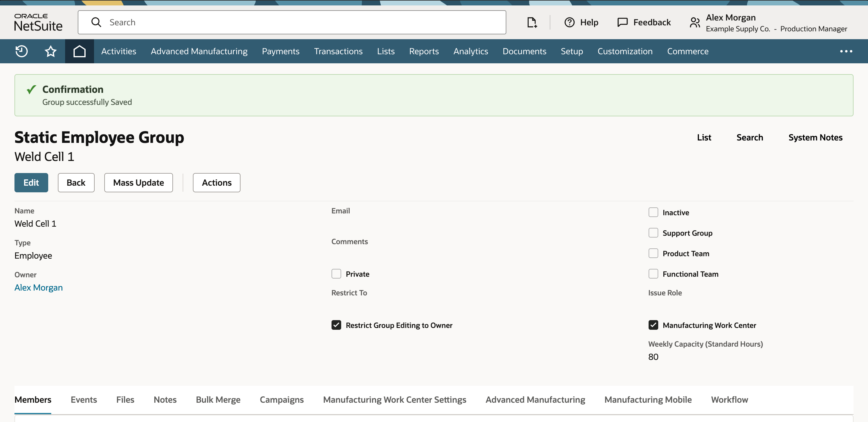Screen dimensions: 868x422
Task: Switch to Manufacturing Work Center Settings tab
Action: tap(395, 400)
